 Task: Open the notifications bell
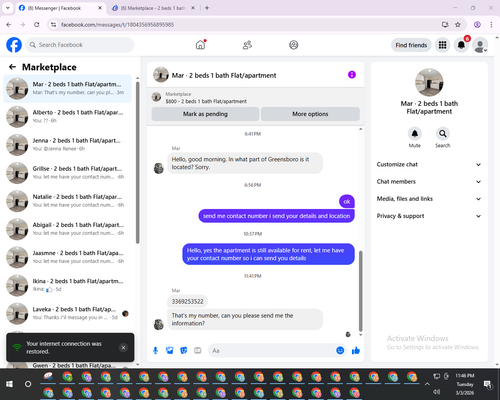[461, 45]
